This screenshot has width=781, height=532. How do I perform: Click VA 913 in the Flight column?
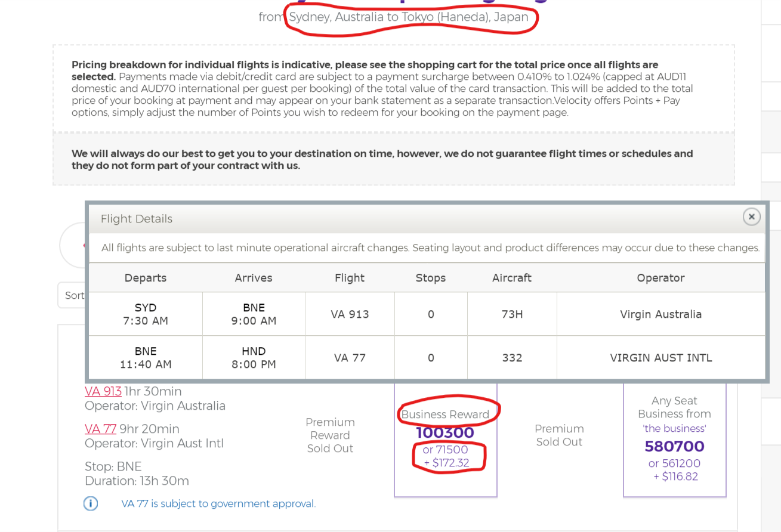click(350, 314)
